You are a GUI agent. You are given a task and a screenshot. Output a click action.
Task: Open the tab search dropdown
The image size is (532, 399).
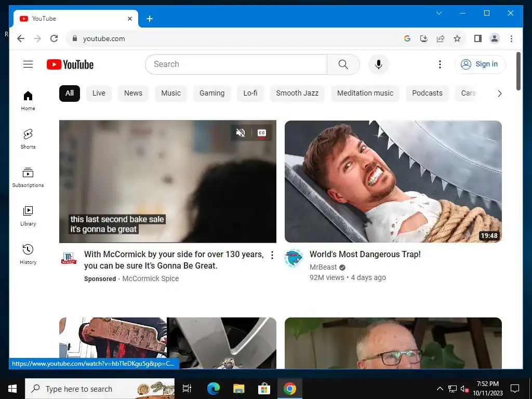point(439,13)
